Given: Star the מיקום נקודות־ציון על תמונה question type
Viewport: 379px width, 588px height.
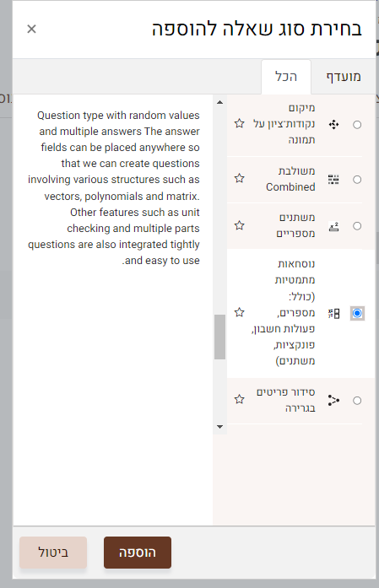Looking at the screenshot, I should (x=240, y=123).
